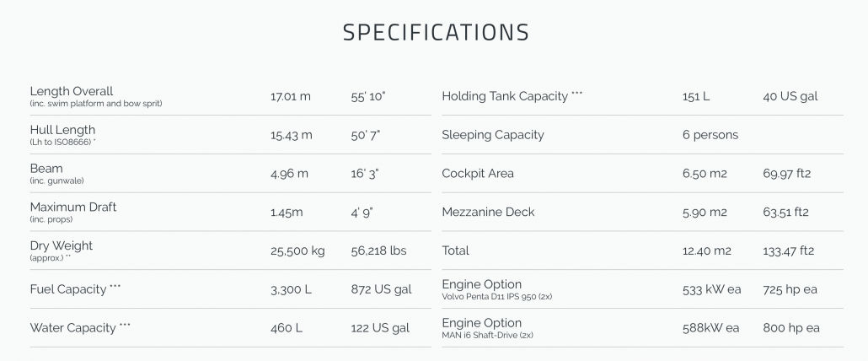Click the SPECIFICATIONS heading
This screenshot has width=868, height=361.
(436, 32)
